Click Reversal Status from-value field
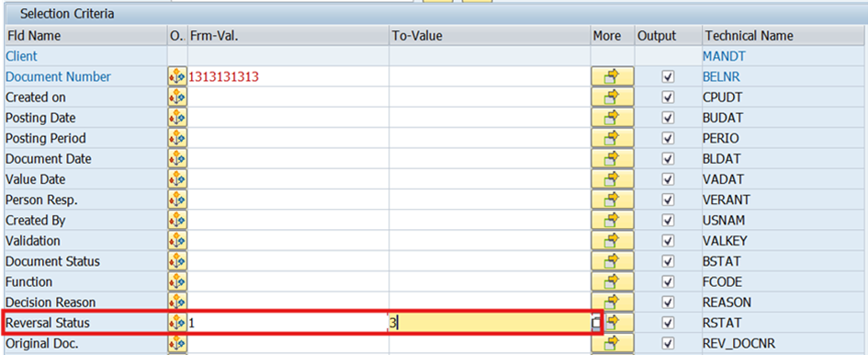Image resolution: width=868 pixels, height=355 pixels. pos(288,322)
